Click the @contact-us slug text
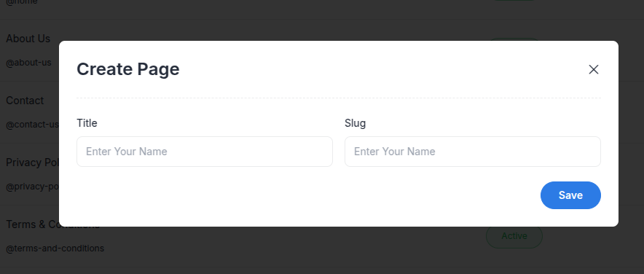The image size is (644, 274). [x=32, y=125]
